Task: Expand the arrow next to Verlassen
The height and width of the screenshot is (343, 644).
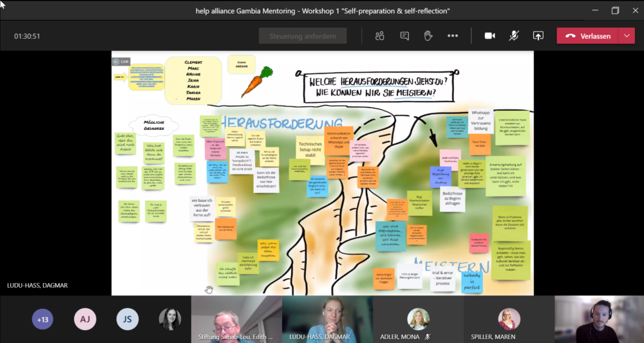Action: point(627,36)
